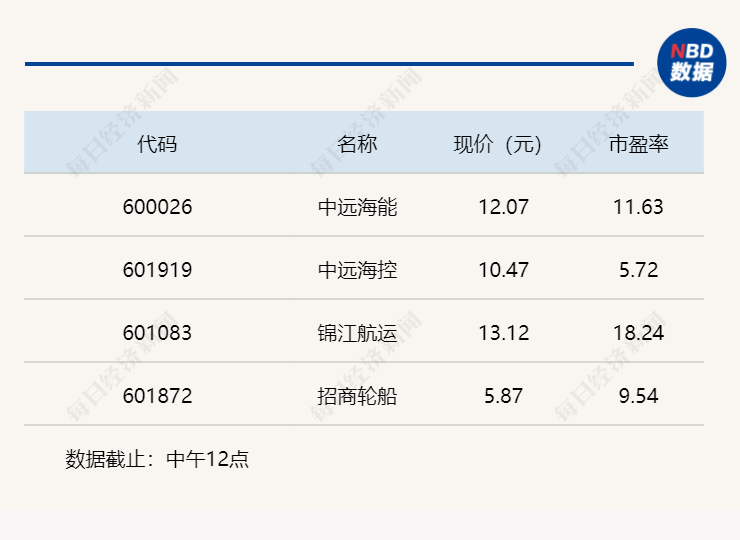Click the P/E value 18.24
Image resolution: width=740 pixels, height=540 pixels.
pos(639,333)
